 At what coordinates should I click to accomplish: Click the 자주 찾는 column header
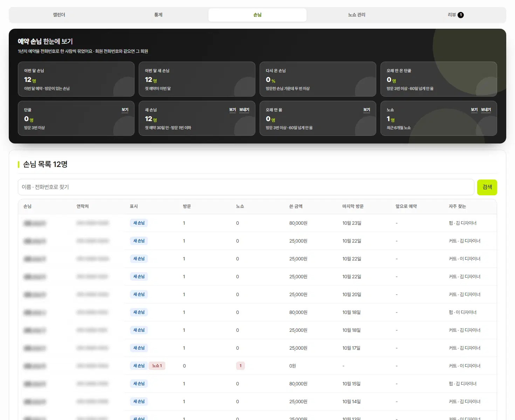[457, 206]
